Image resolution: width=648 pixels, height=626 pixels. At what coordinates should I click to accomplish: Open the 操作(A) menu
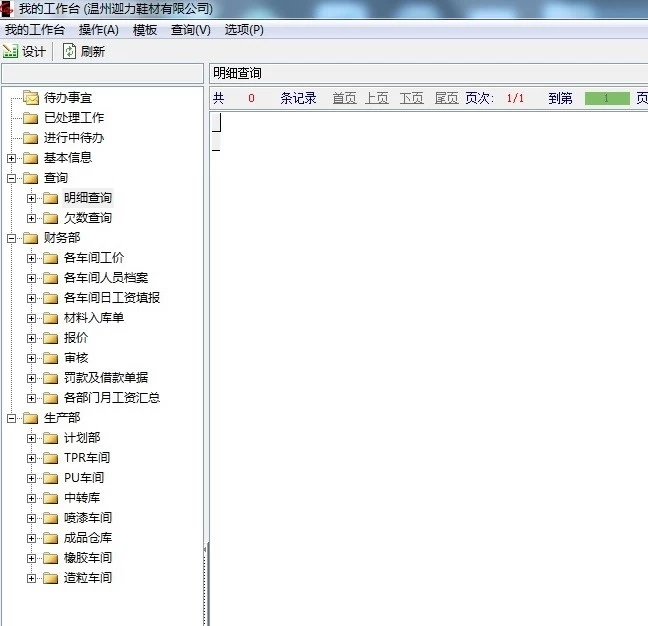coord(98,30)
